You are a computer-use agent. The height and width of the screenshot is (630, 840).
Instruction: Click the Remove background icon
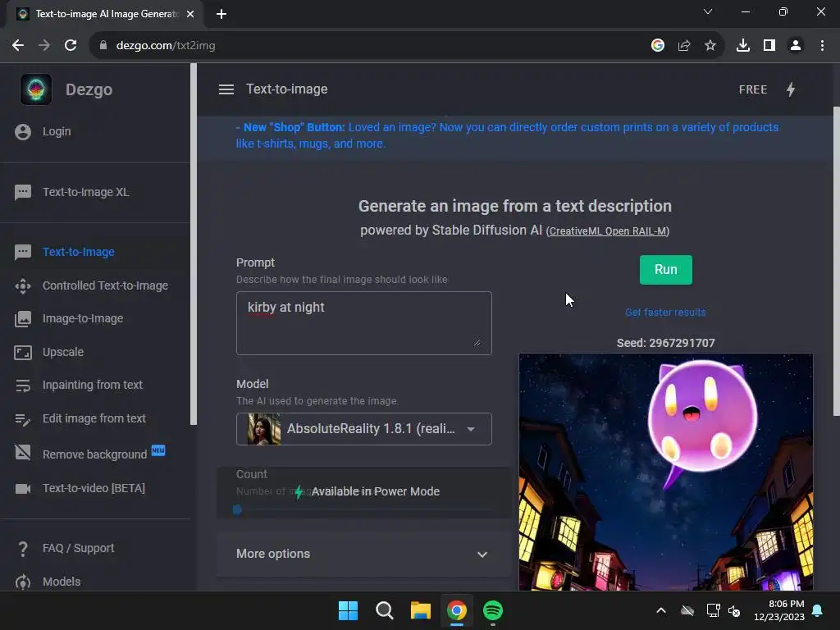coord(23,453)
